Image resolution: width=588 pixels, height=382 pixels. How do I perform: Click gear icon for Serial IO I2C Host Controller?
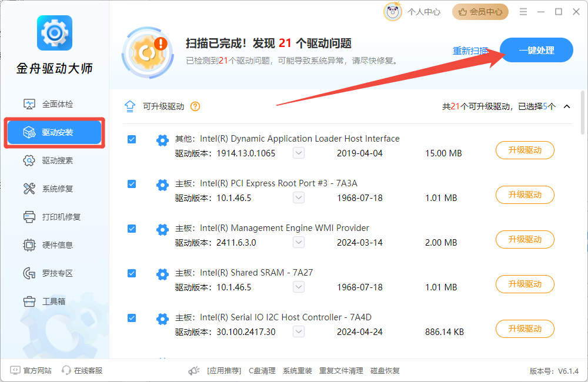162,319
